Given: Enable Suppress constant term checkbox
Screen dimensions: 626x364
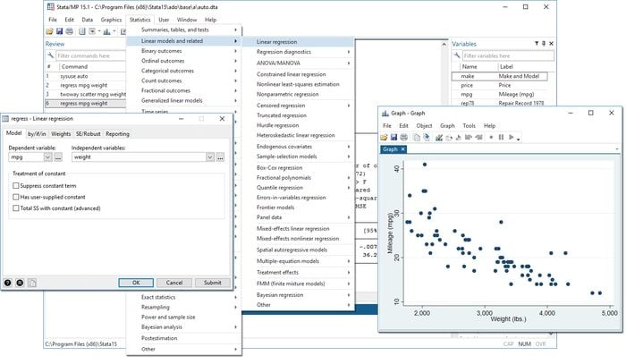Looking at the screenshot, I should (16, 186).
